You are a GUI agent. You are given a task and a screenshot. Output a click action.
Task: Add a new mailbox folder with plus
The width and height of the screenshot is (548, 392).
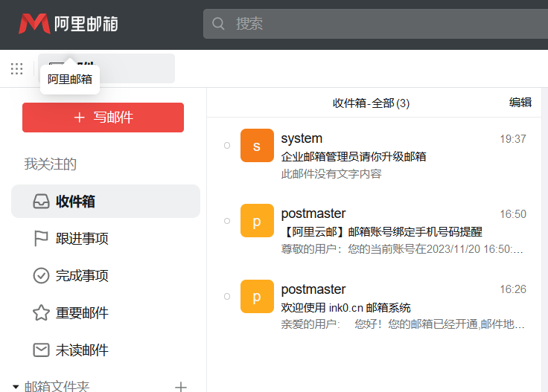(x=181, y=387)
